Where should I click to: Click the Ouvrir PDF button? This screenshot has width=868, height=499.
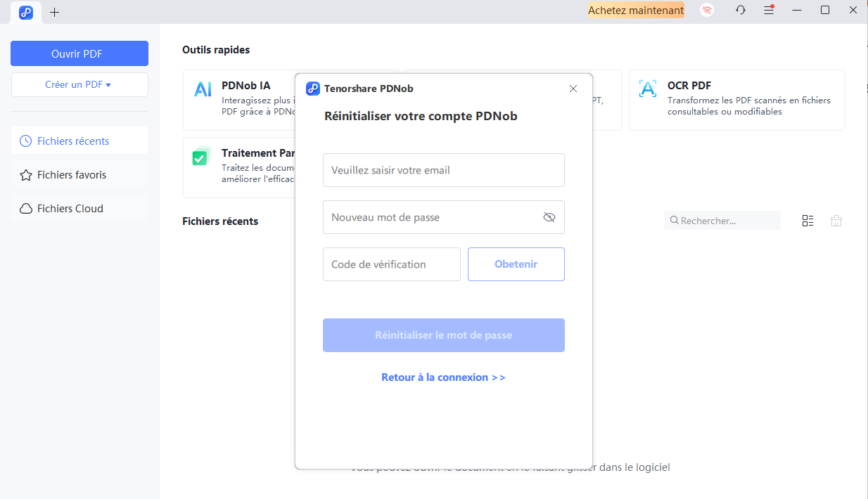[x=79, y=53]
